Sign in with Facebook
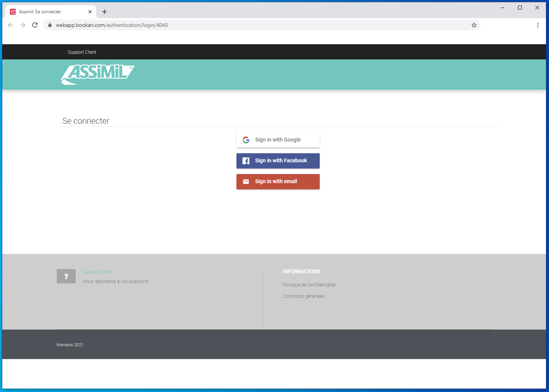This screenshot has height=392, width=549. tap(278, 161)
